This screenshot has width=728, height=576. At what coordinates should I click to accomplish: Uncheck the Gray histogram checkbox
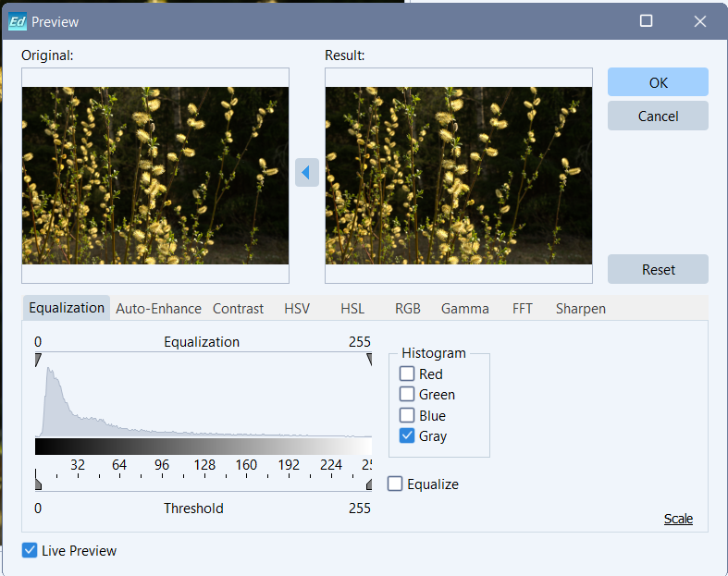(x=407, y=436)
